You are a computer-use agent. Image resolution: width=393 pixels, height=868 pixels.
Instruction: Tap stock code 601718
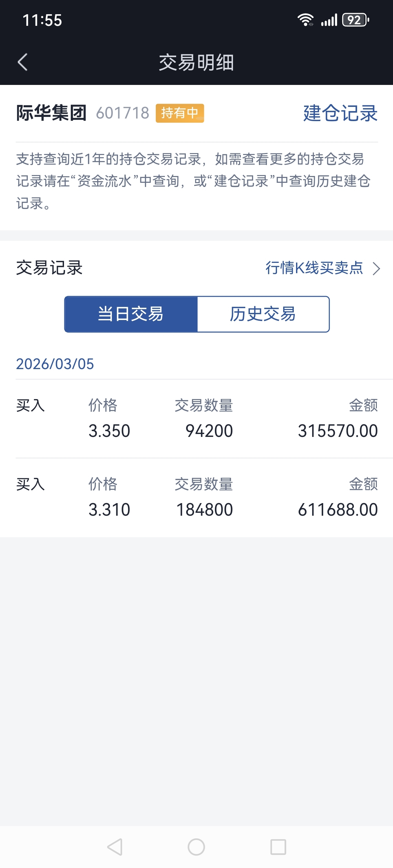122,113
